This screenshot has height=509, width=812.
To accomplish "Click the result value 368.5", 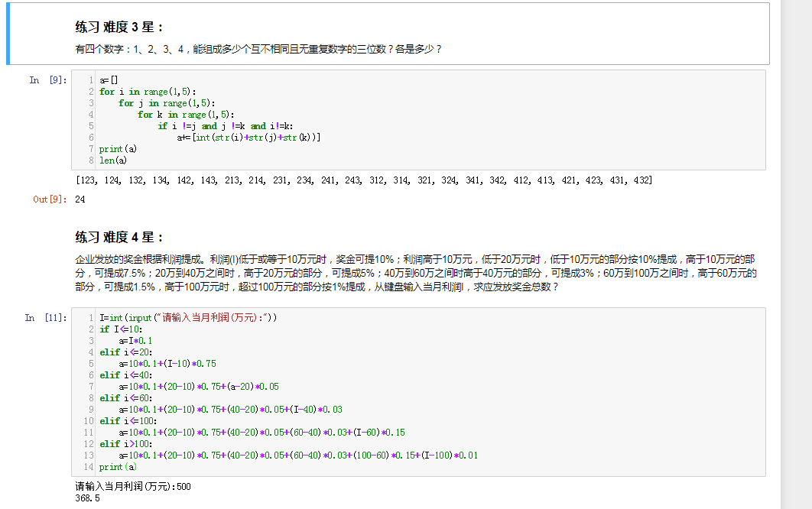I will click(87, 498).
